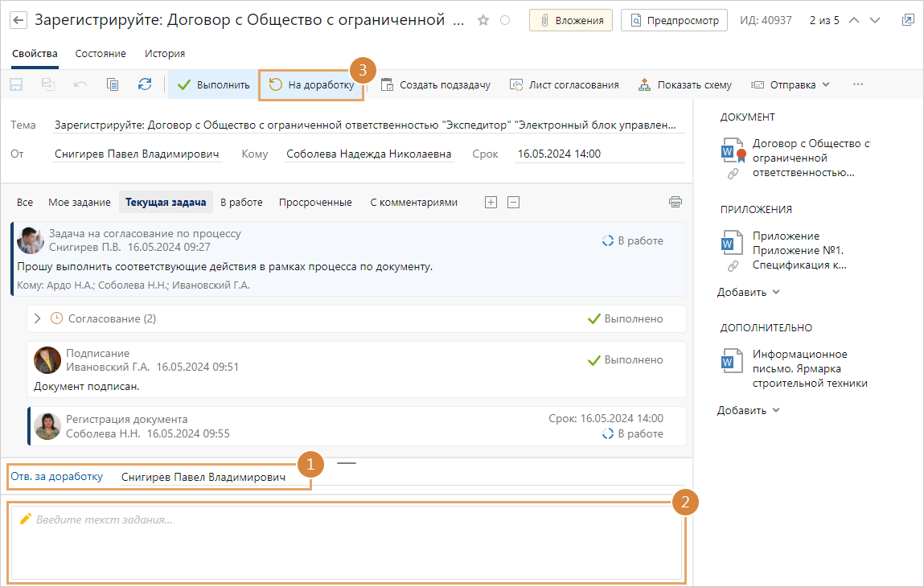Image resolution: width=924 pixels, height=587 pixels.
Task: Collapse all thread items with minus icon
Action: tap(513, 203)
